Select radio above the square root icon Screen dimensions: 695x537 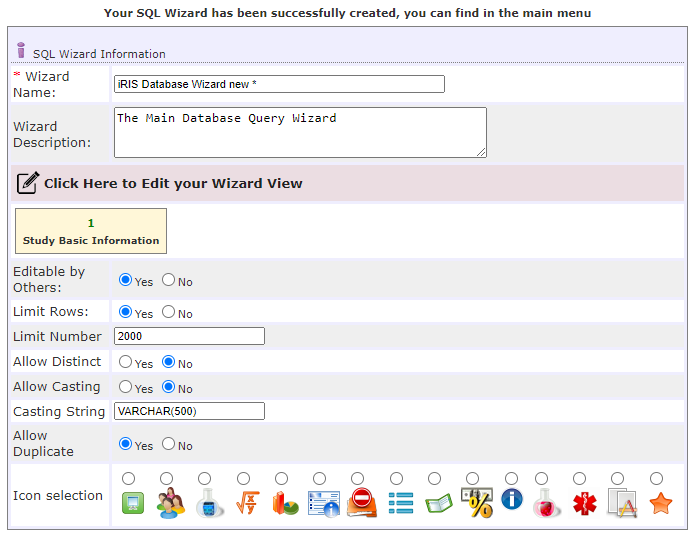(243, 479)
